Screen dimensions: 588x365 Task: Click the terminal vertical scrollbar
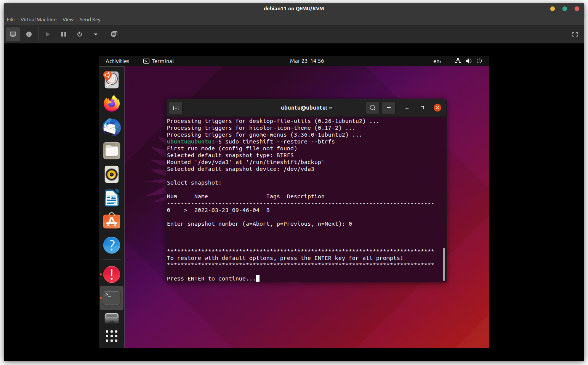444,264
